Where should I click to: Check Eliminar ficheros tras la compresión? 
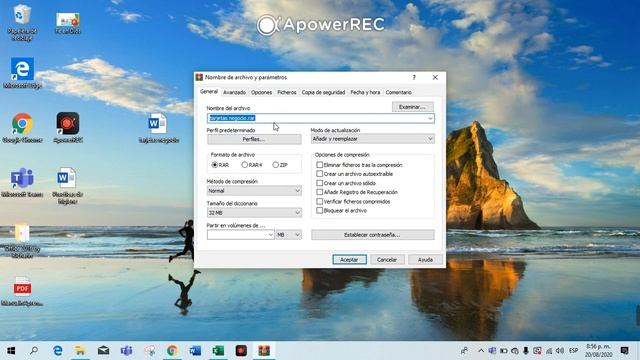[320, 165]
